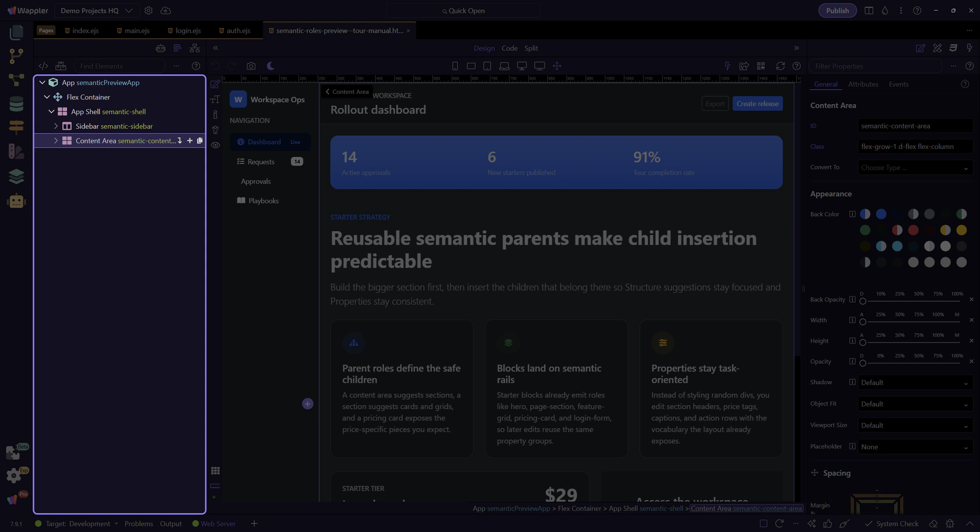Screen dimensions: 980x532
Task: Click the Find Elements search field
Action: pos(120,66)
